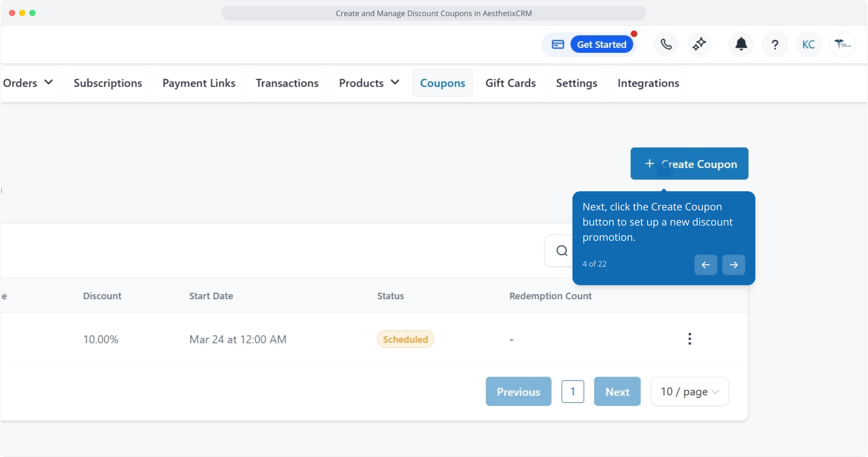Open the KC user avatar
The height and width of the screenshot is (457, 868).
coord(808,44)
